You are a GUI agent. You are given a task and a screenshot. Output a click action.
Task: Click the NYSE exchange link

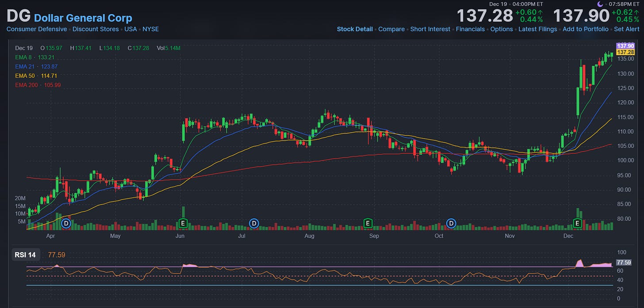pos(150,29)
